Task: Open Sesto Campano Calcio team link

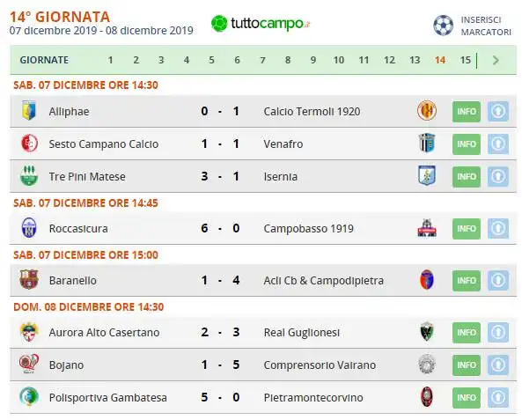Action: [x=104, y=144]
